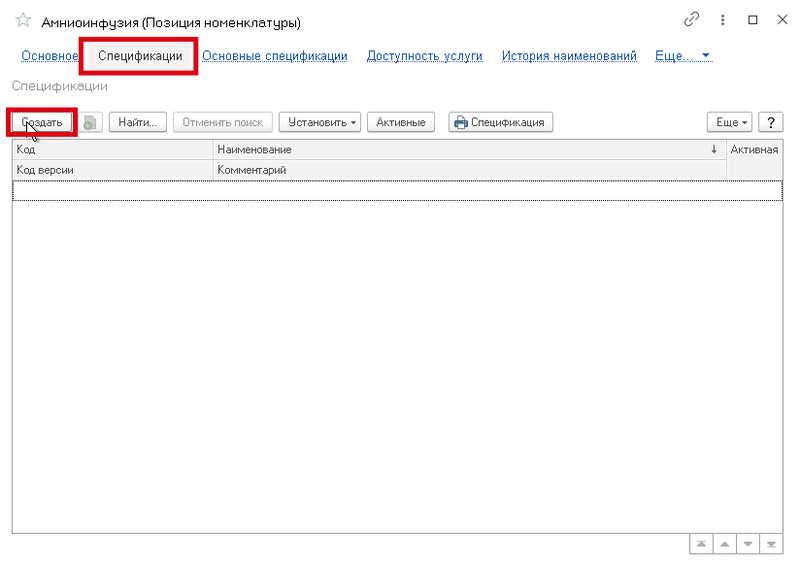The image size is (800, 564).
Task: Expand the Еще... navigation tabs dropdown
Action: pyautogui.click(x=682, y=56)
